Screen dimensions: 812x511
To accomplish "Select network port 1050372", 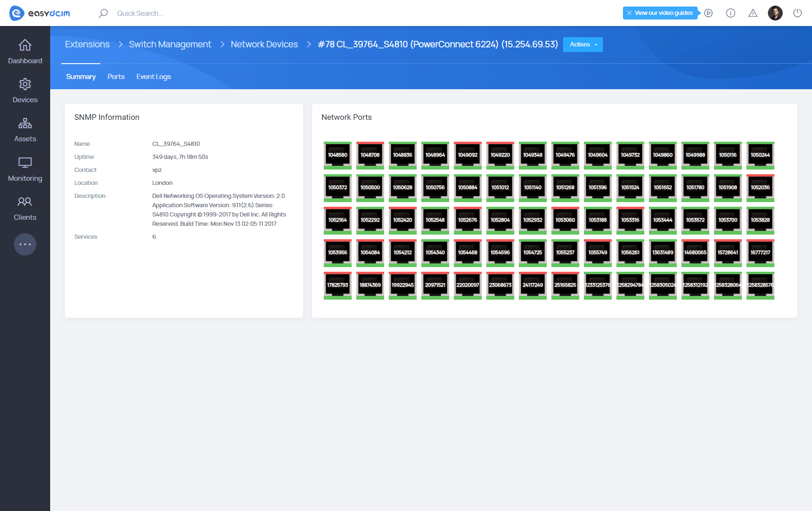I will click(x=338, y=188).
